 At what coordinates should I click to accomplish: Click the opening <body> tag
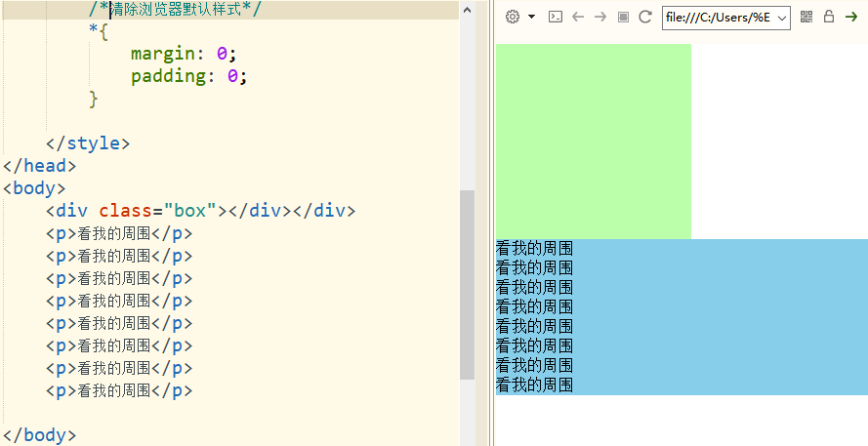(x=34, y=188)
